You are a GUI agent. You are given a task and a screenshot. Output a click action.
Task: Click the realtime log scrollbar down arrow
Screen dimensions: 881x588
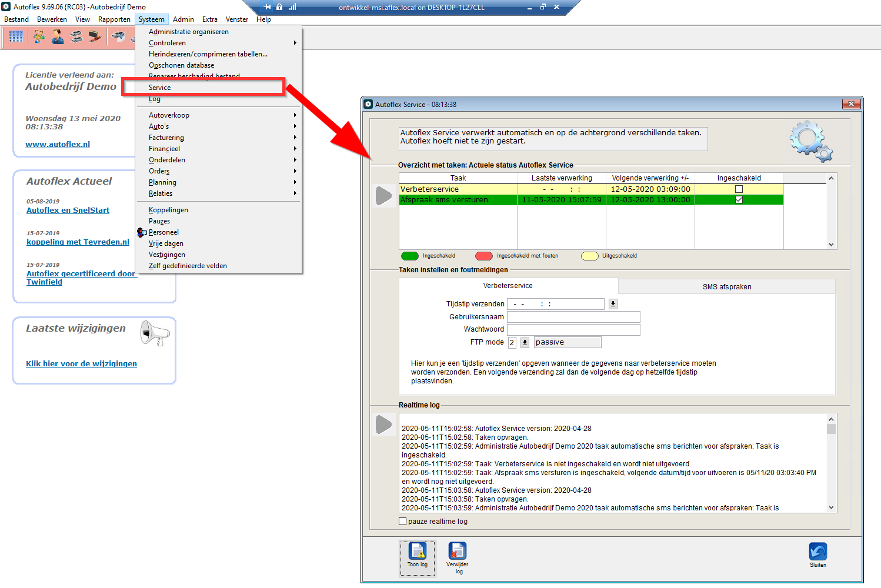tap(831, 507)
